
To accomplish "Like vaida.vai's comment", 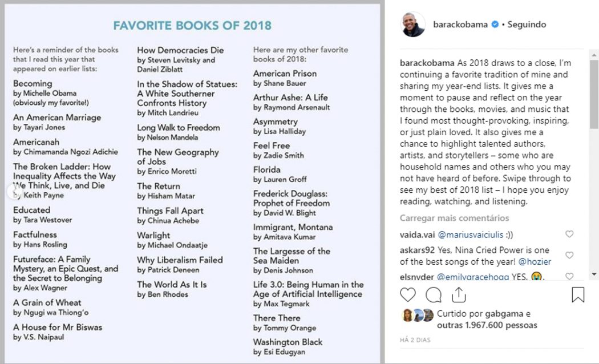I will point(569,234).
